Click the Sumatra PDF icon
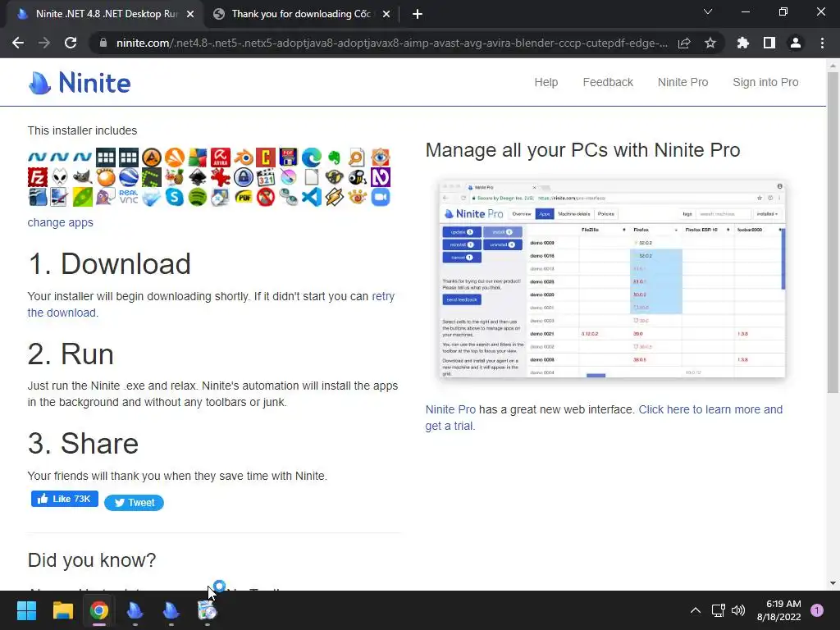Viewport: 840px width, 630px height. tap(243, 197)
